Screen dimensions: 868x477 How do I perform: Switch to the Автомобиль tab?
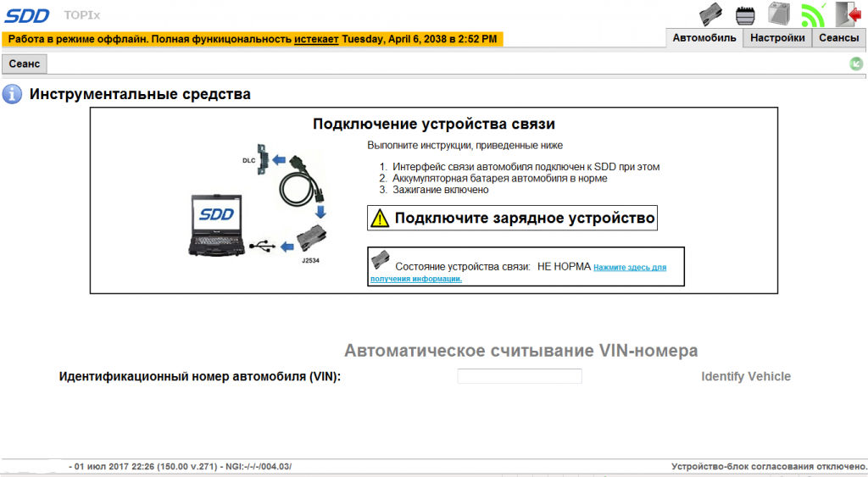[704, 37]
